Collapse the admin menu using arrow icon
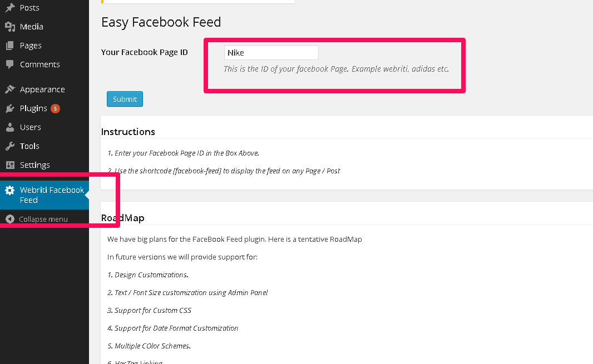593x364 pixels. (10, 219)
